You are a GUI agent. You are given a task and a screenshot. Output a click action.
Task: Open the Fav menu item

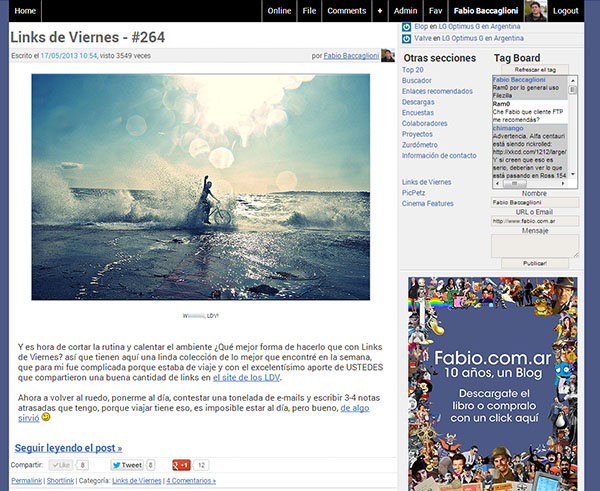[435, 11]
